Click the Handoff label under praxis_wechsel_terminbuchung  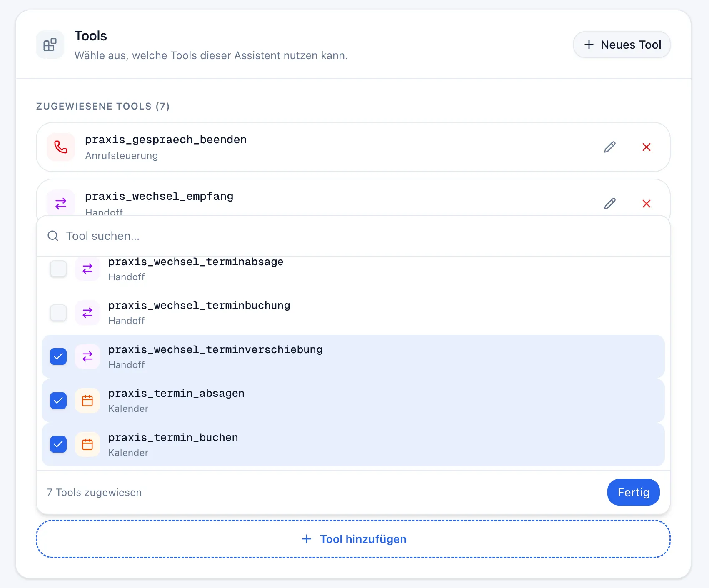(126, 321)
